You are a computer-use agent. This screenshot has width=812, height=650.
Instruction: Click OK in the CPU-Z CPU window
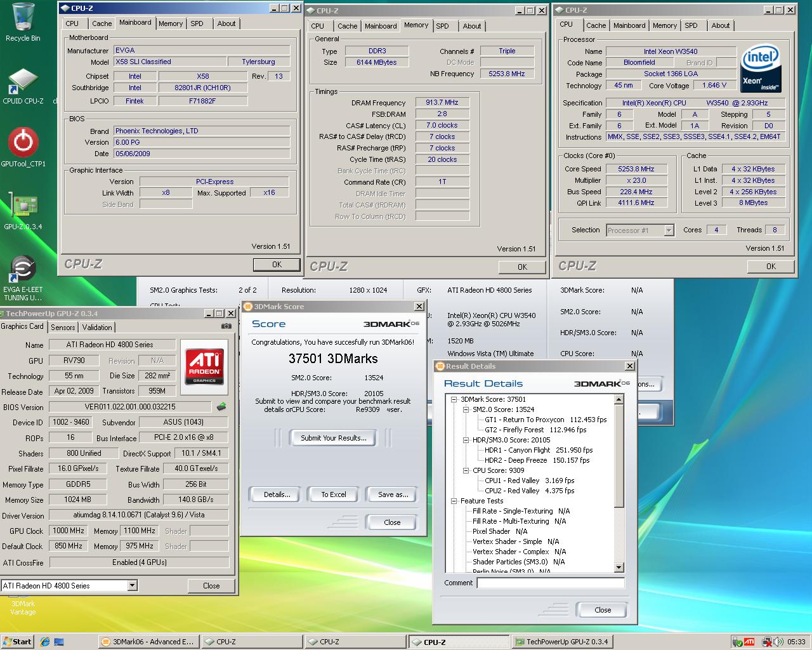point(771,267)
